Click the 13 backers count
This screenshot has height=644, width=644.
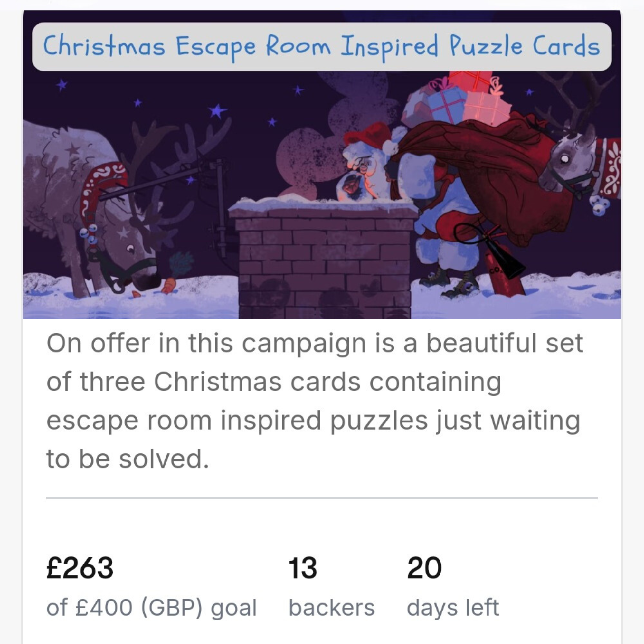pyautogui.click(x=303, y=568)
